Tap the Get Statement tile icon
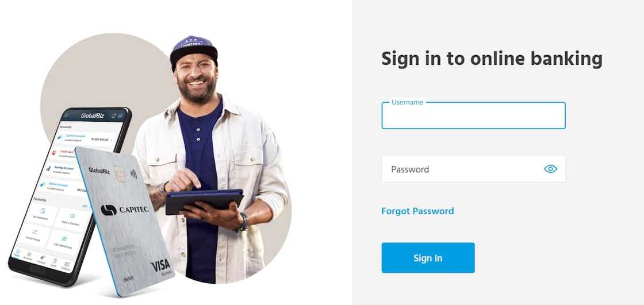Screen dimensions: 644x305 tap(43, 211)
